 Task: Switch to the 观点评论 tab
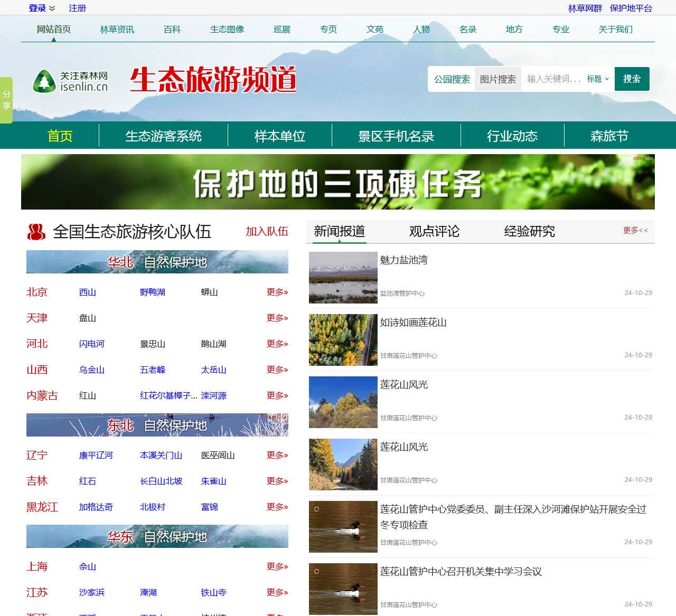(x=434, y=231)
